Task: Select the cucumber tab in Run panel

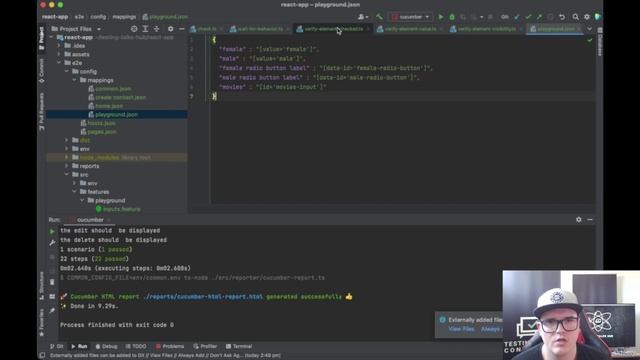Action: [90, 220]
